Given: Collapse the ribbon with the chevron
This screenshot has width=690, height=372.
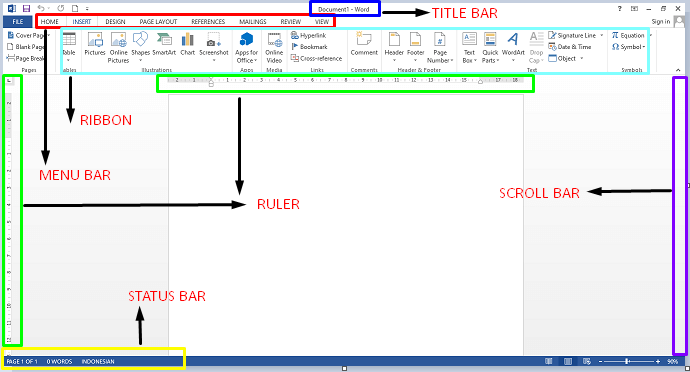Looking at the screenshot, I should click(678, 70).
